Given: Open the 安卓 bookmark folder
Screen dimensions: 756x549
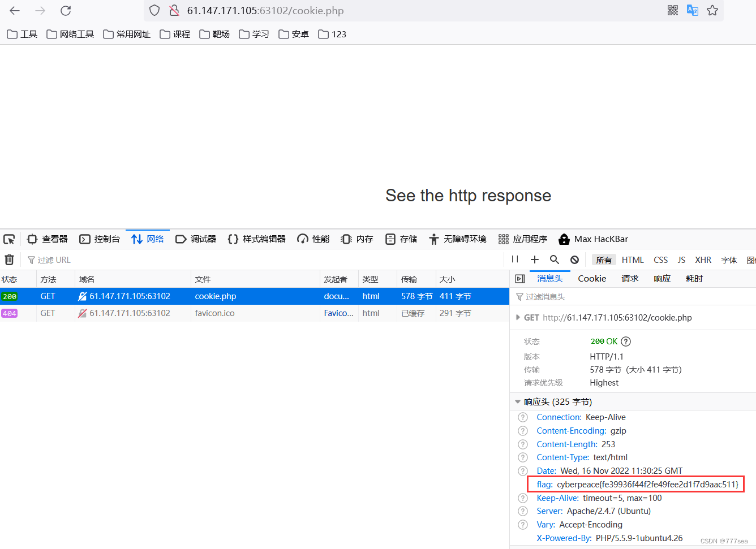Looking at the screenshot, I should [294, 34].
